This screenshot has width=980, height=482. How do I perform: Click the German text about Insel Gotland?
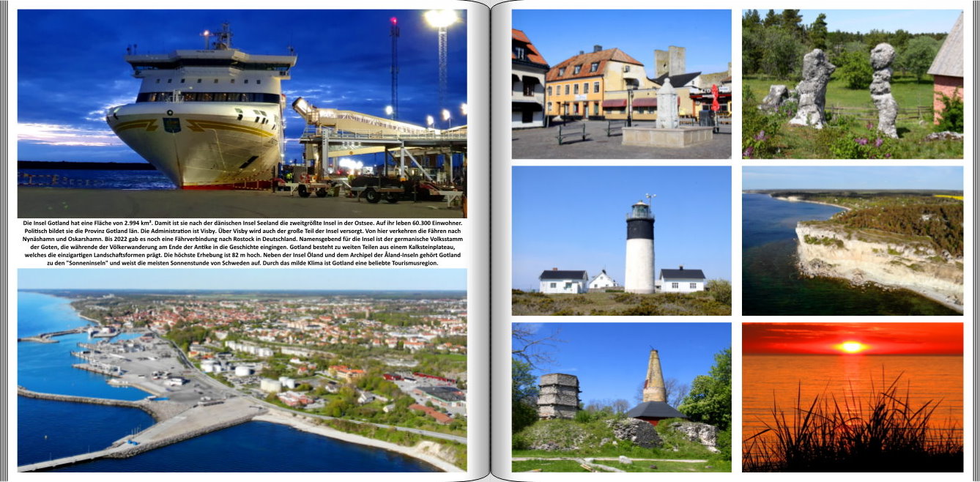pyautogui.click(x=242, y=242)
